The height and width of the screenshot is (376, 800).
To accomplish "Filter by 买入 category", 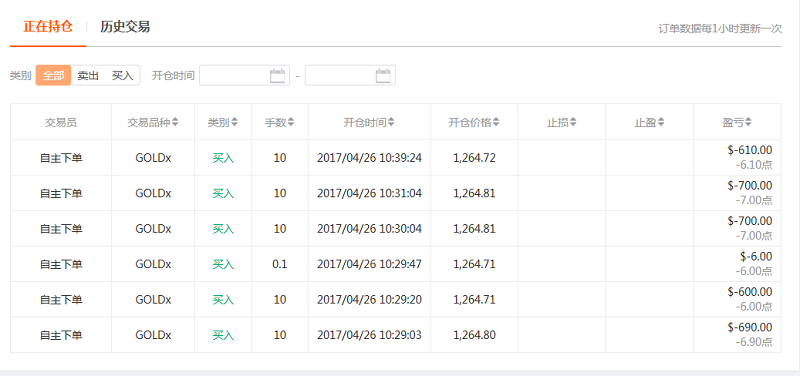I will [122, 76].
